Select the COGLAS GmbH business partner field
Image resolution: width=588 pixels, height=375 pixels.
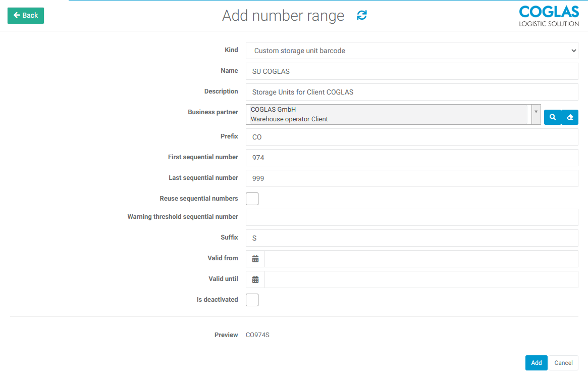pyautogui.click(x=389, y=114)
